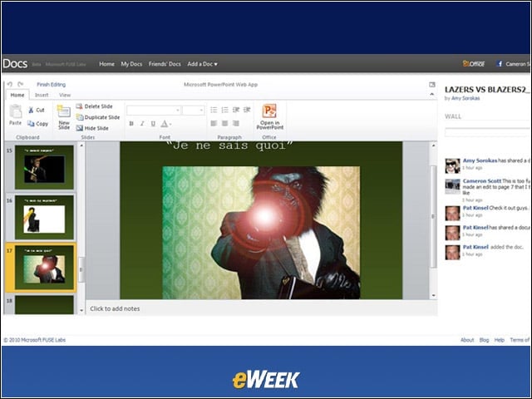Click the slide title 'Je ne sais quoi'
The width and height of the screenshot is (532, 399).
229,146
